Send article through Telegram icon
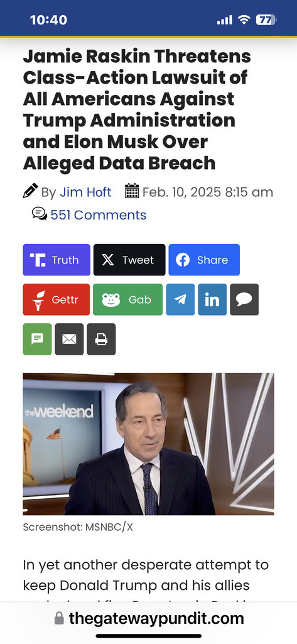297x644 pixels. click(180, 299)
